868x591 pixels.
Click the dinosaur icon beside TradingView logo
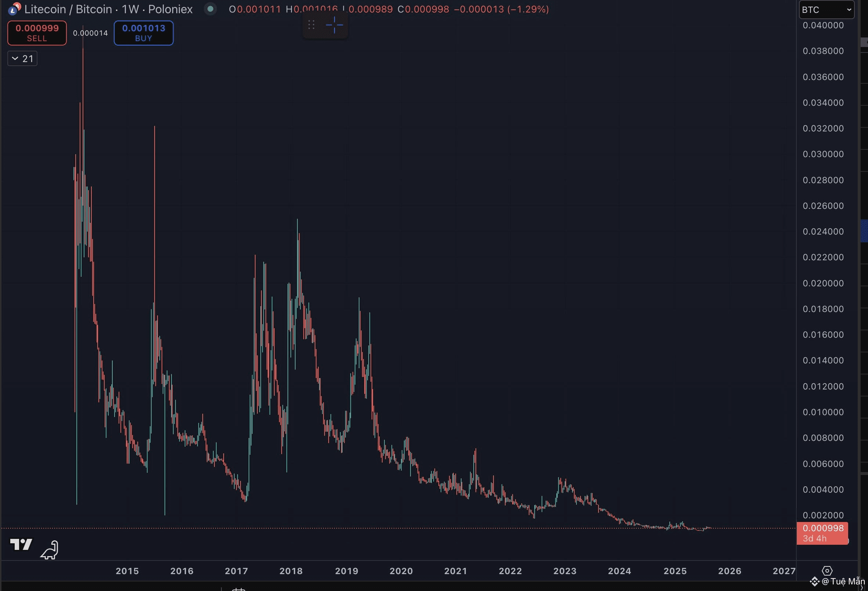click(x=50, y=550)
